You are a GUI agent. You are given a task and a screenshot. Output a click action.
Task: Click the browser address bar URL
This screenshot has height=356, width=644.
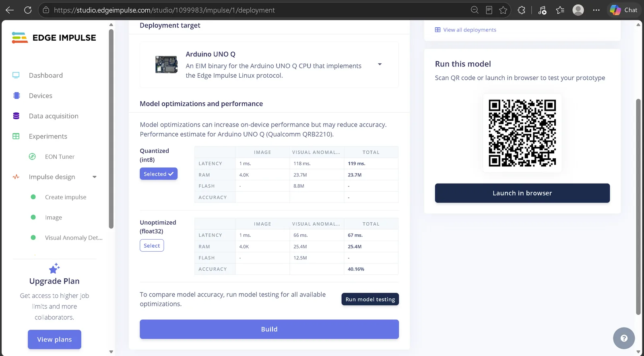[x=164, y=10]
